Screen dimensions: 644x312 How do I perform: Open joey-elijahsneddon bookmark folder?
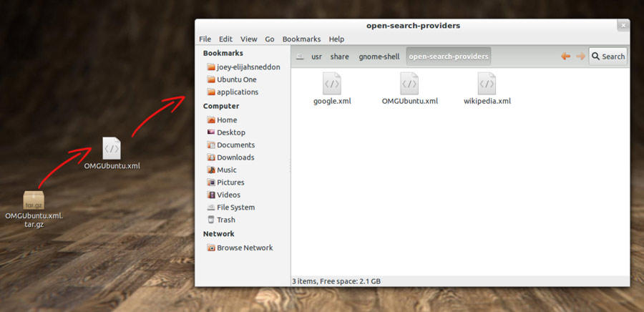pos(244,67)
